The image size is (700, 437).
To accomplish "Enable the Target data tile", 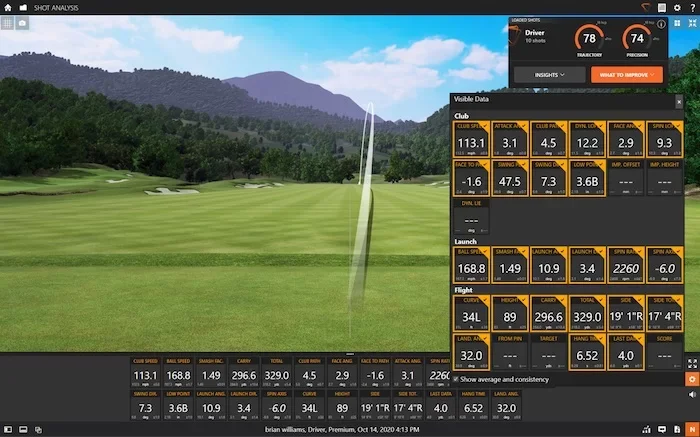I will coord(548,352).
